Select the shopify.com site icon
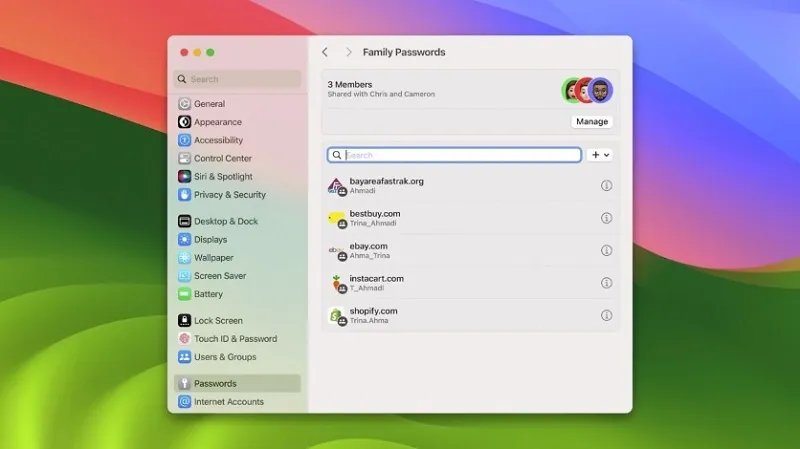Screen dimensions: 800x449 (x=336, y=315)
